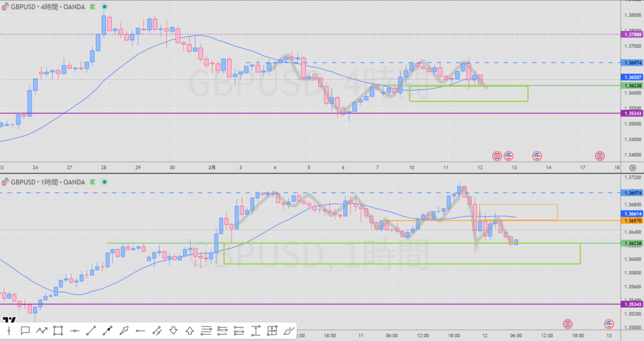Choose the arrow up marker tool
This screenshot has width=644, height=341.
pos(189,330)
